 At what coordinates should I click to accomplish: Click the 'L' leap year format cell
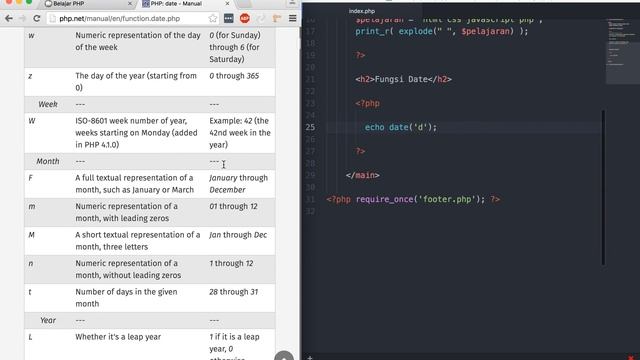30,337
